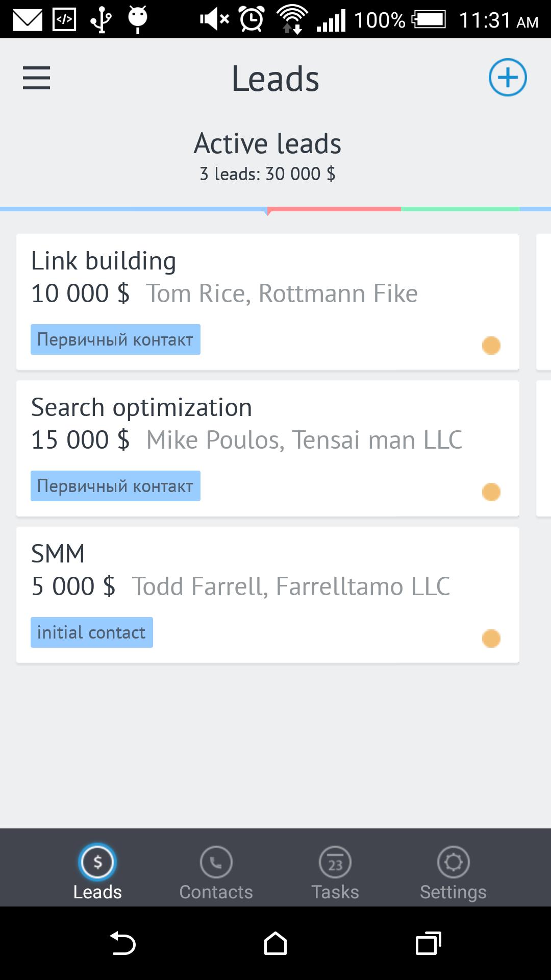Open the Leads tab icon

[97, 861]
